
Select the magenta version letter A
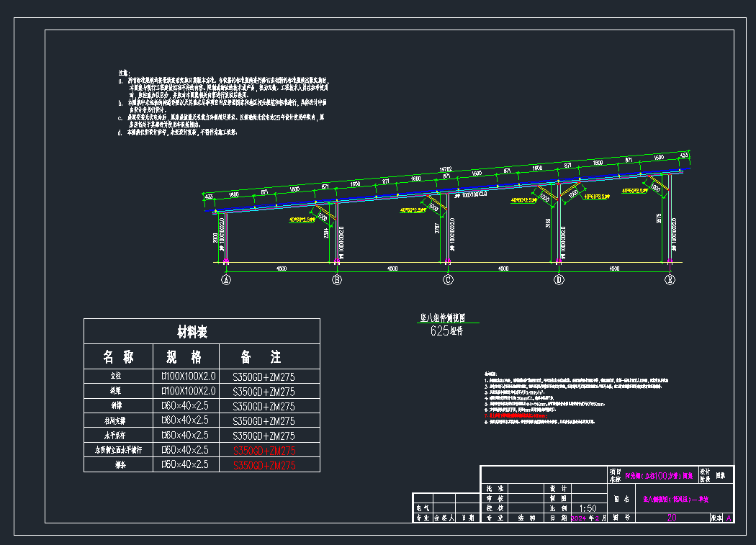click(729, 517)
